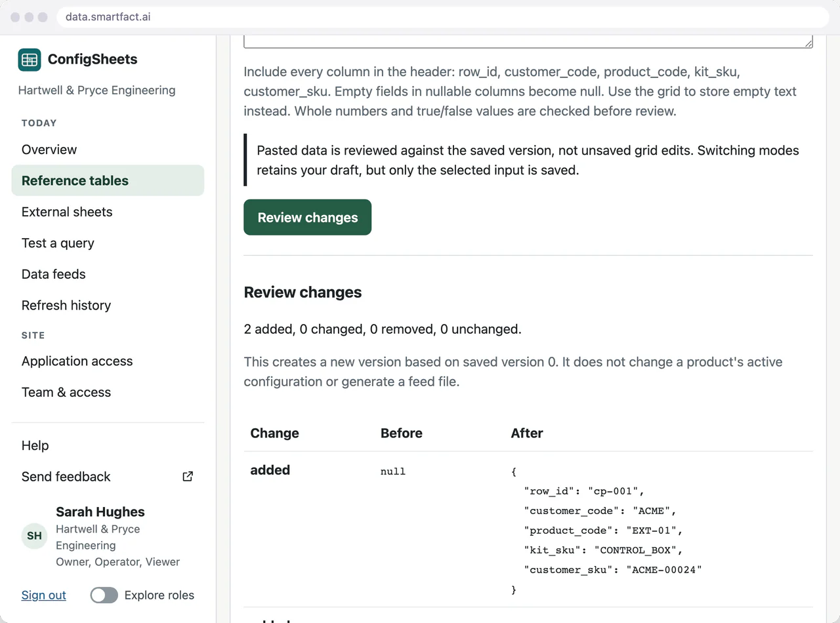Click the Sarah Hughes user name
Viewport: 840px width, 623px height.
(x=100, y=512)
